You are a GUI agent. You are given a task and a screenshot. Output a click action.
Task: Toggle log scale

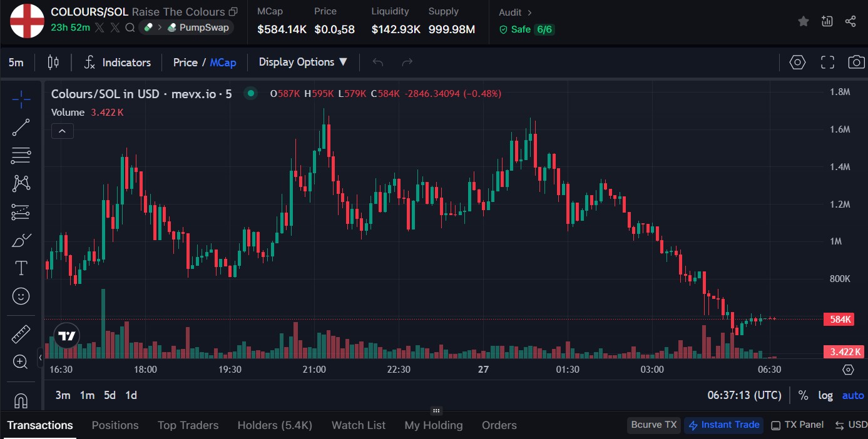(x=825, y=395)
